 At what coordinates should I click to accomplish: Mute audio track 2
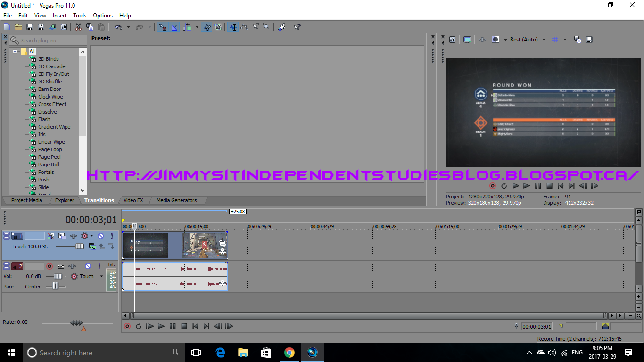[x=88, y=266]
